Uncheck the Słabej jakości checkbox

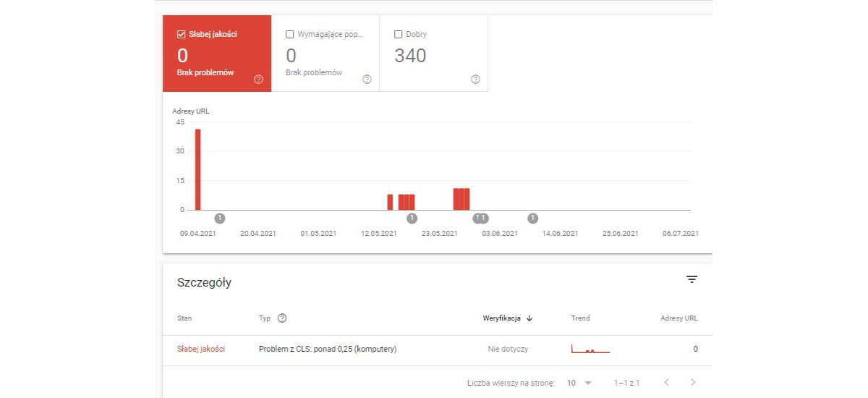tap(181, 34)
